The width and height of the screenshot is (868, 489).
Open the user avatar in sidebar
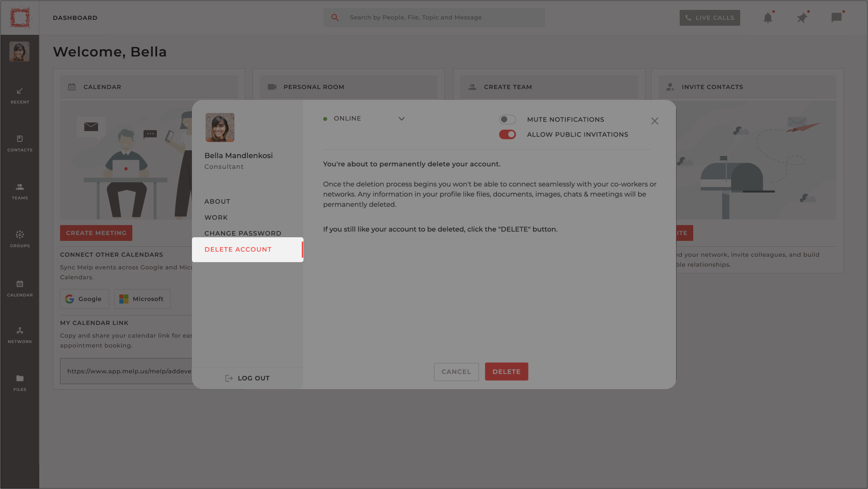[19, 52]
